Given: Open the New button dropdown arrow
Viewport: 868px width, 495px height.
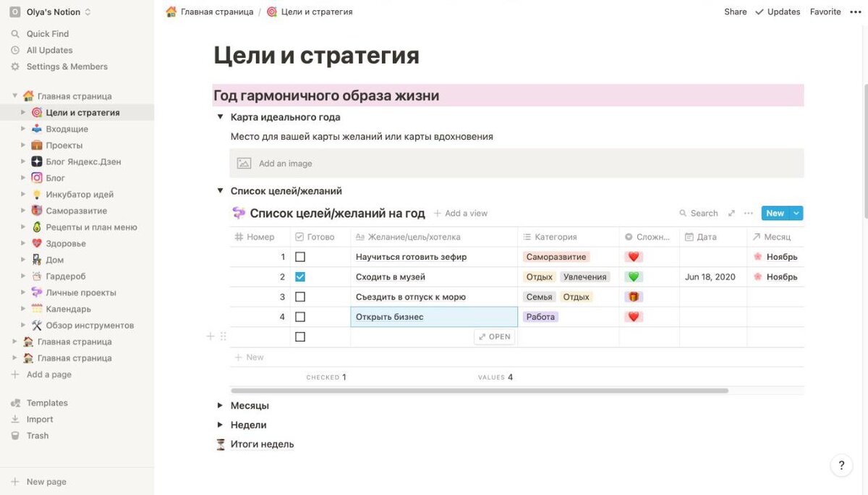Looking at the screenshot, I should 796,213.
